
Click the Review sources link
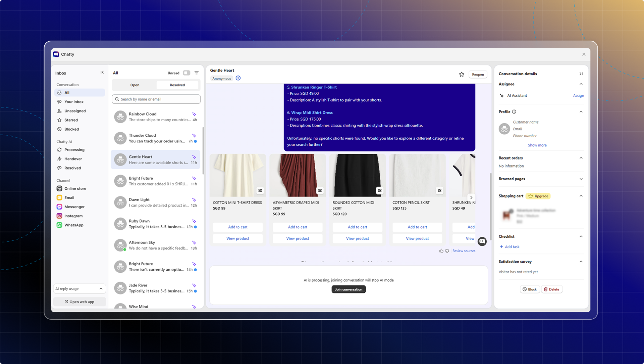464,251
